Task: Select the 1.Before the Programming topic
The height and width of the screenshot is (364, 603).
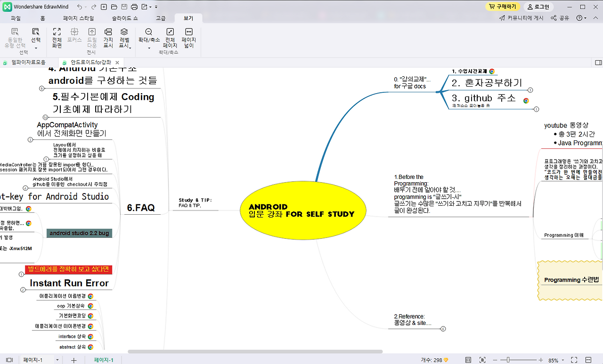Action: click(x=458, y=194)
